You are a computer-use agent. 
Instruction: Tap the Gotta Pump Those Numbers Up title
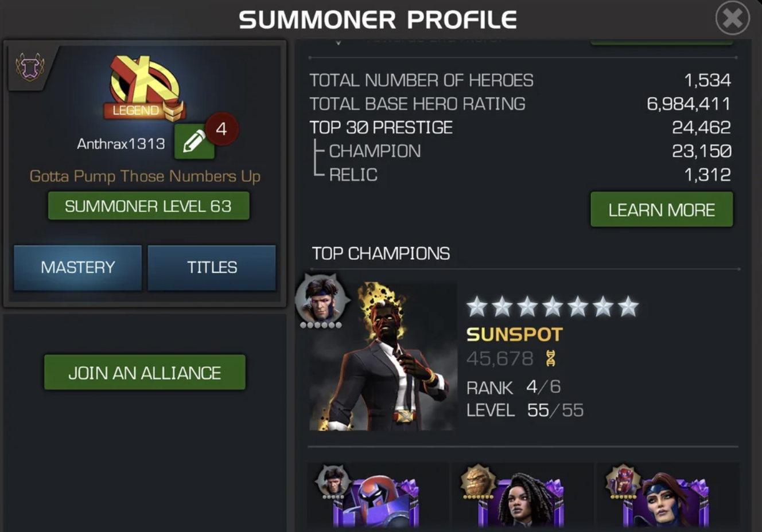[x=145, y=176]
